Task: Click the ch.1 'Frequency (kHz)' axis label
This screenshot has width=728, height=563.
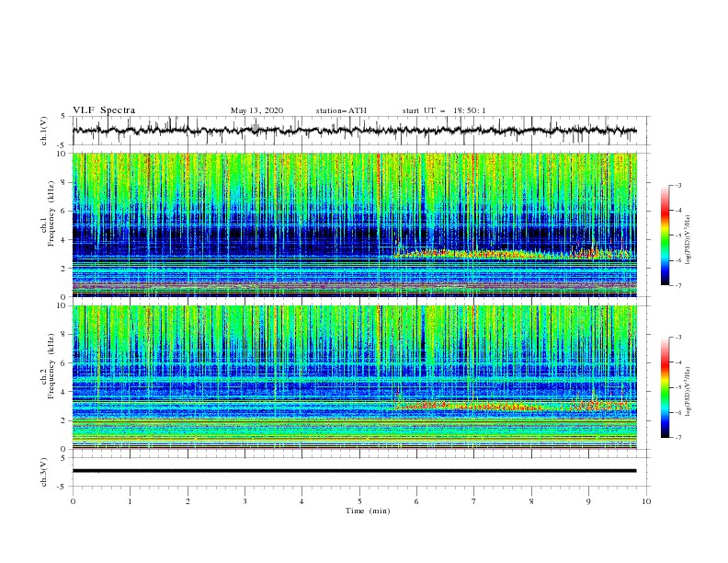Action: [x=51, y=214]
